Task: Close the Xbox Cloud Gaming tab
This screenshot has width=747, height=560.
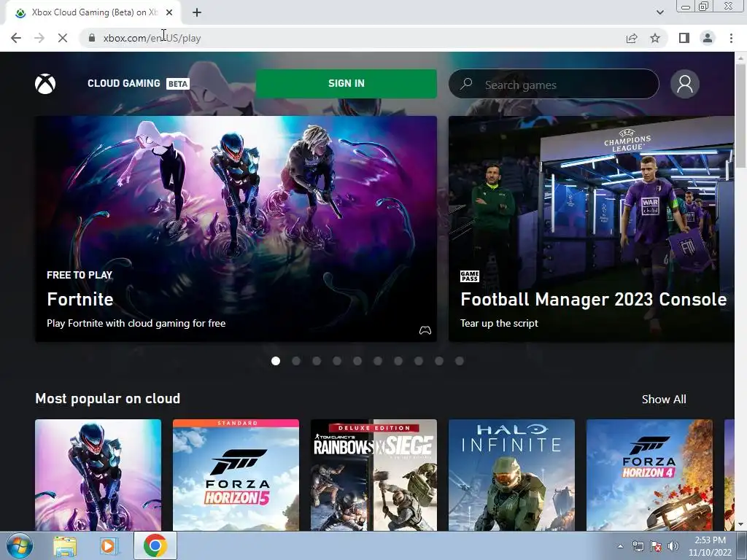Action: (169, 12)
